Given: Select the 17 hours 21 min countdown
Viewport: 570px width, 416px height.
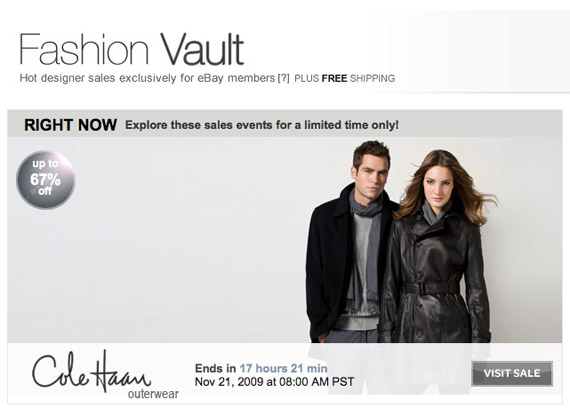Looking at the screenshot, I should pyautogui.click(x=283, y=368).
